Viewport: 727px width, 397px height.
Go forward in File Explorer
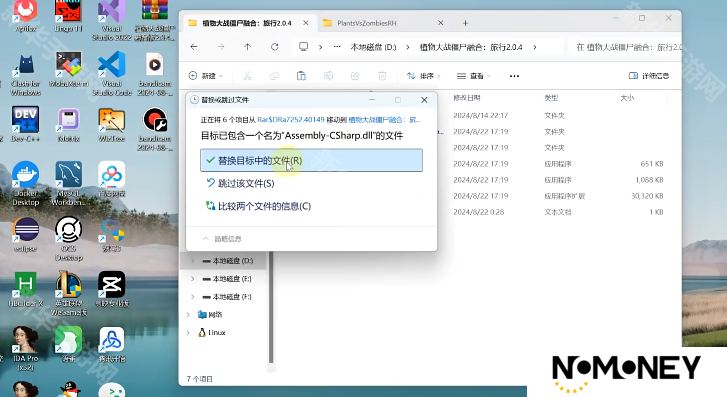tap(221, 47)
